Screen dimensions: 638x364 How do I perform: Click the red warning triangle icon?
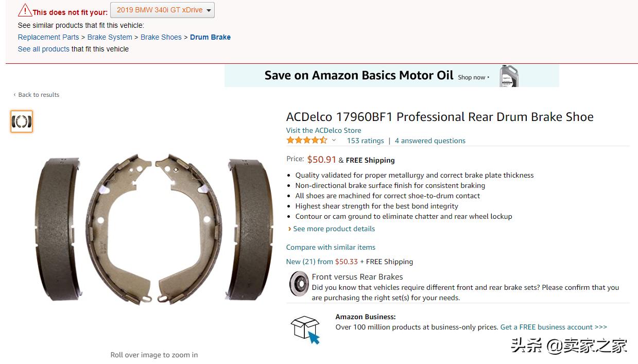point(25,10)
